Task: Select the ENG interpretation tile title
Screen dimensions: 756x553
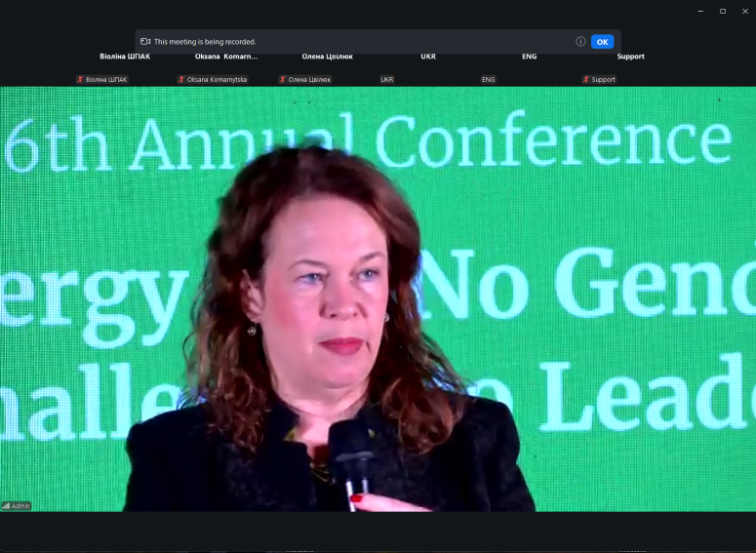Action: pyautogui.click(x=529, y=57)
